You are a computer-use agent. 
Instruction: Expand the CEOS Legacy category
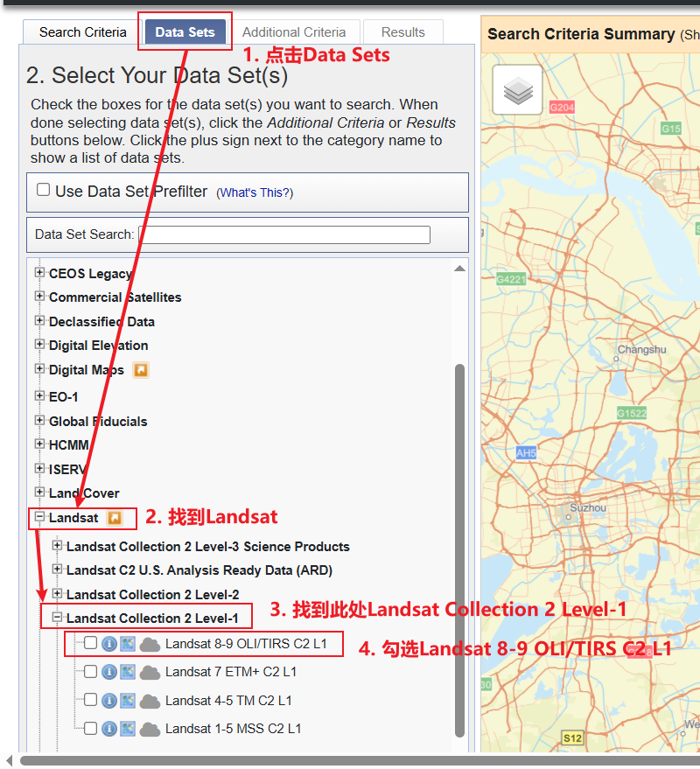pos(39,272)
